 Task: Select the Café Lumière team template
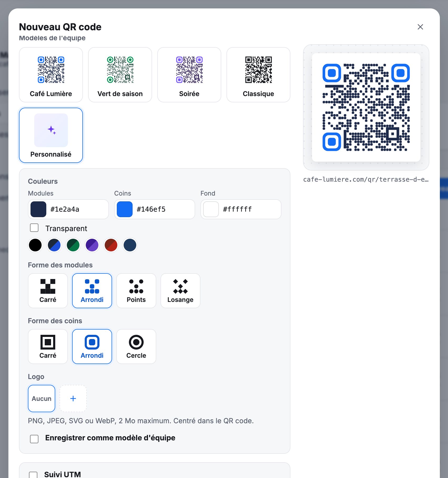pyautogui.click(x=51, y=75)
